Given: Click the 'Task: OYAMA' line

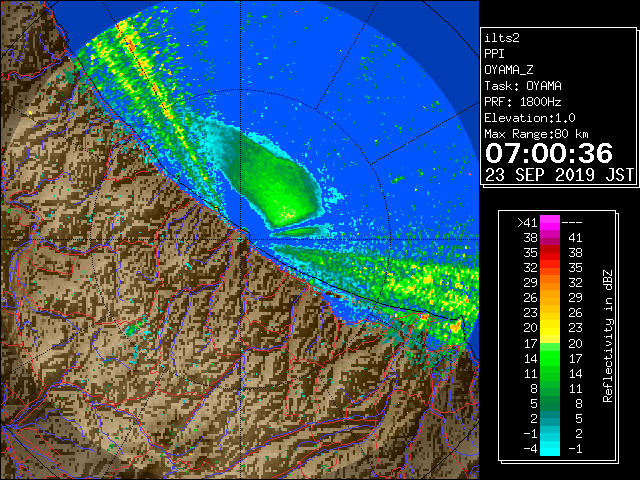Looking at the screenshot, I should click(523, 86).
